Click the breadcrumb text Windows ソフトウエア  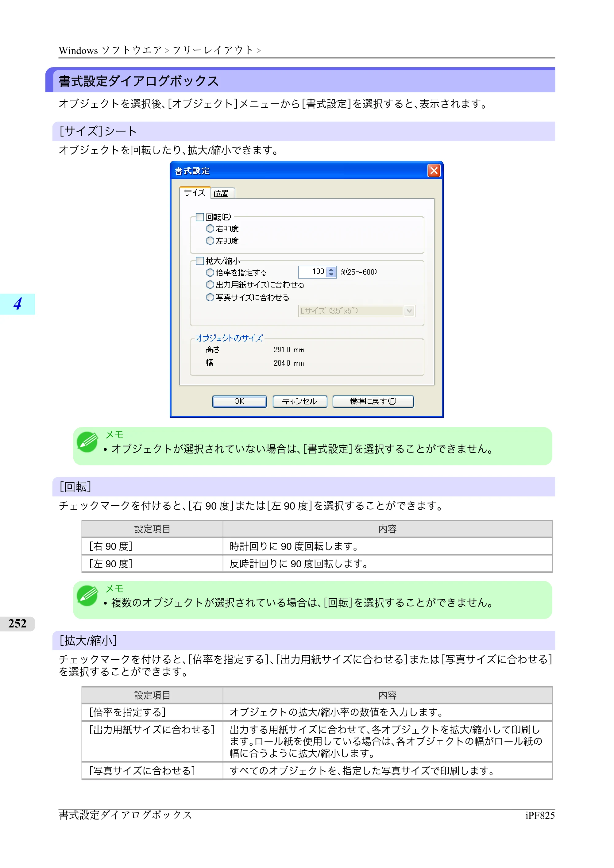point(110,50)
